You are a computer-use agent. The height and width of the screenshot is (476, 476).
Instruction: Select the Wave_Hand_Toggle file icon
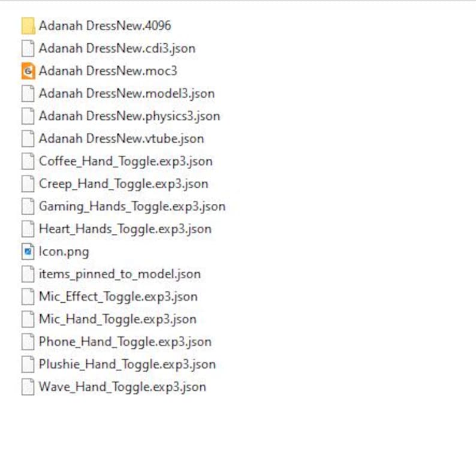click(28, 387)
